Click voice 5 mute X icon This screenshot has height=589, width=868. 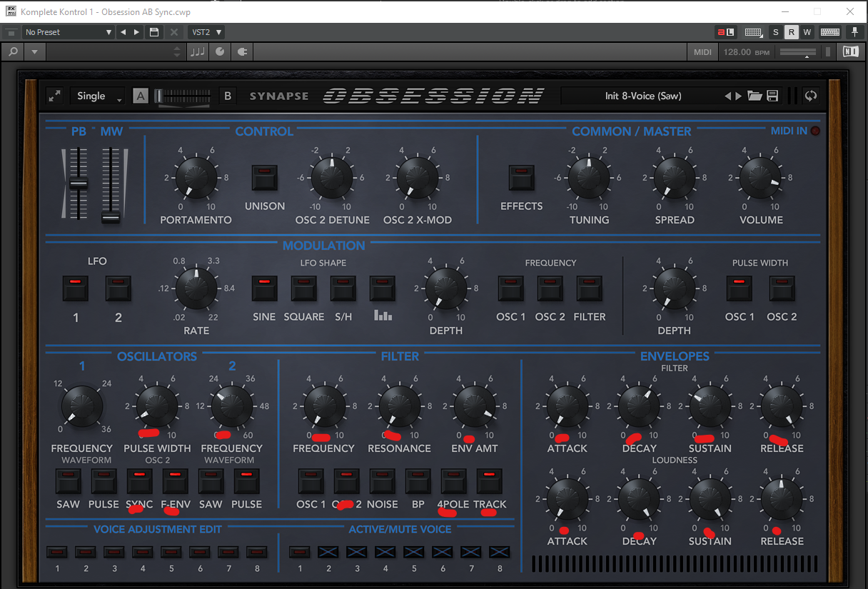pos(414,552)
